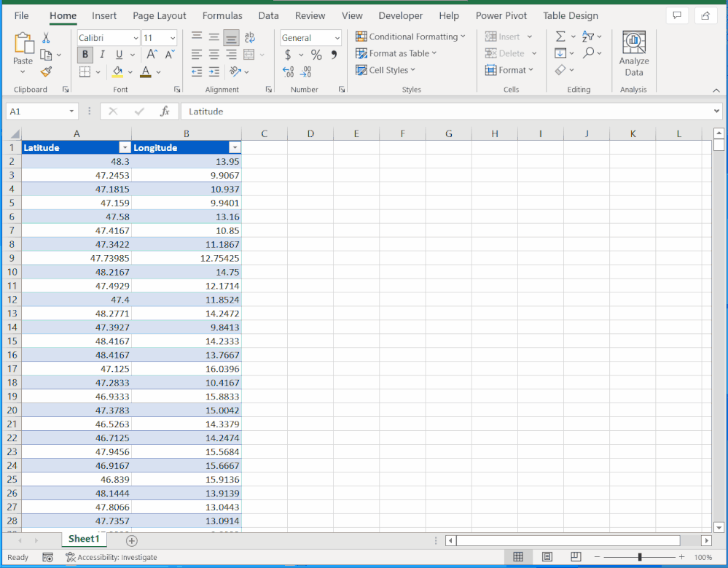Insert Function fx icon
The image size is (728, 568).
pyautogui.click(x=165, y=112)
